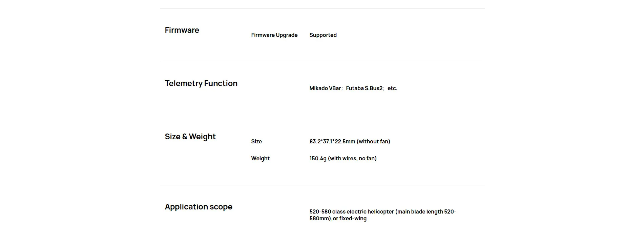The image size is (644, 243).
Task: Click the "(with wires, no fan)" note
Action: [x=352, y=158]
